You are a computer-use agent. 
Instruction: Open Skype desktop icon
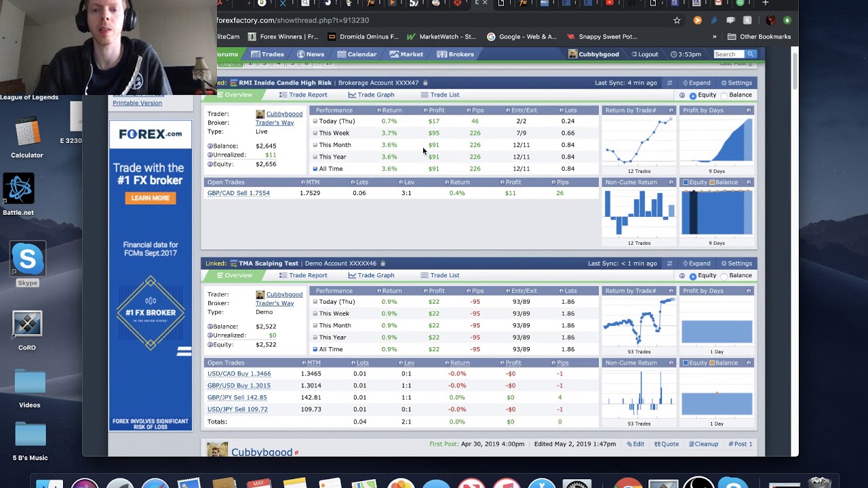[x=28, y=264]
